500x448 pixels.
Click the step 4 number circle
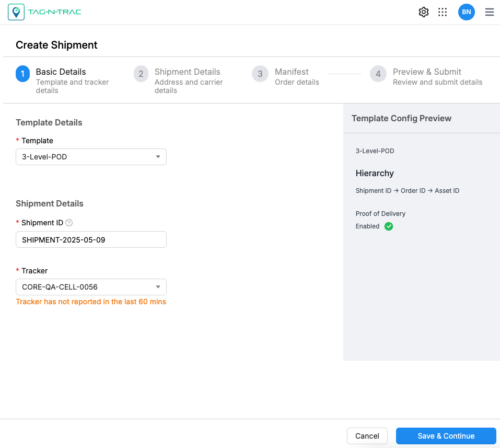378,74
